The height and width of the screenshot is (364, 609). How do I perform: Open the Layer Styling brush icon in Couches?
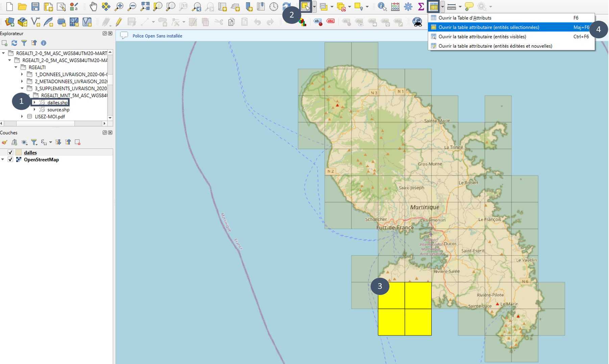(x=4, y=142)
